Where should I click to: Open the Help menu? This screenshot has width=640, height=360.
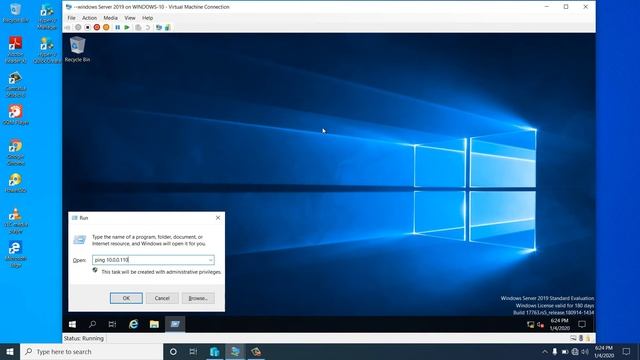point(147,18)
